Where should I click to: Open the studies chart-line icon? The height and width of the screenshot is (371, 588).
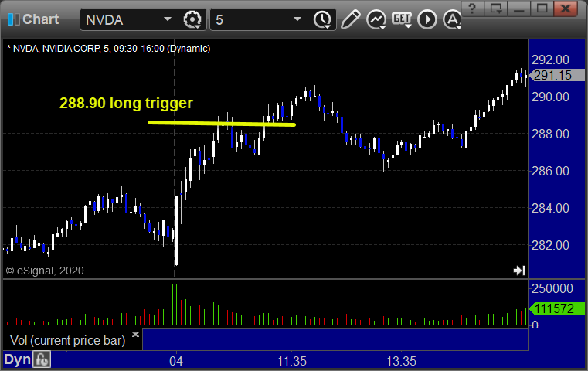tap(376, 19)
